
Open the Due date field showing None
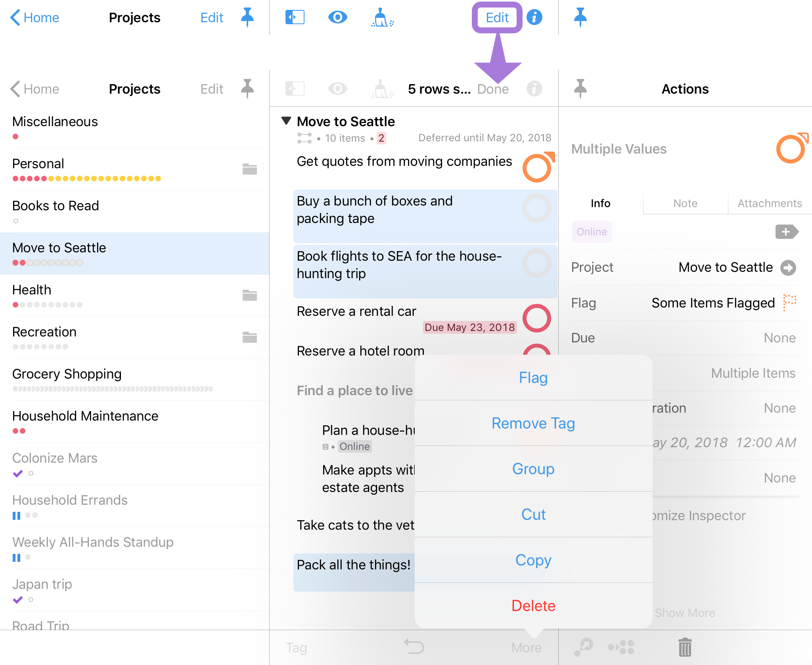click(685, 338)
